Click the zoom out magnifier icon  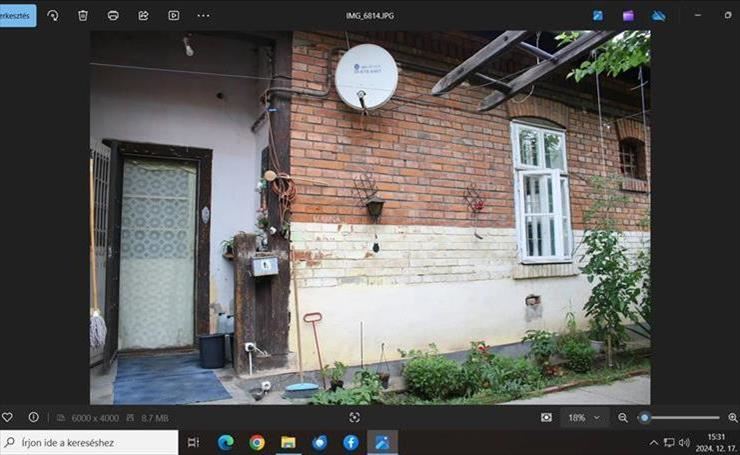623,417
